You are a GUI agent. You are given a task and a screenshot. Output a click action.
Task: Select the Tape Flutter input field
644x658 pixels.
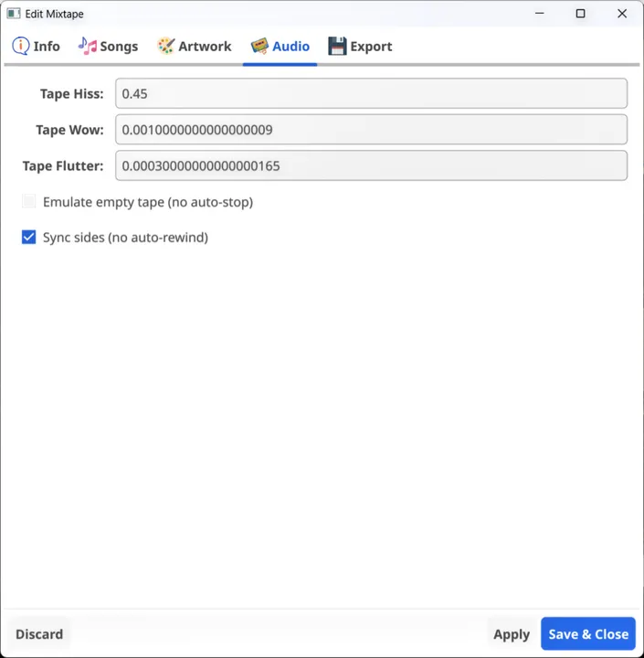[x=371, y=165]
